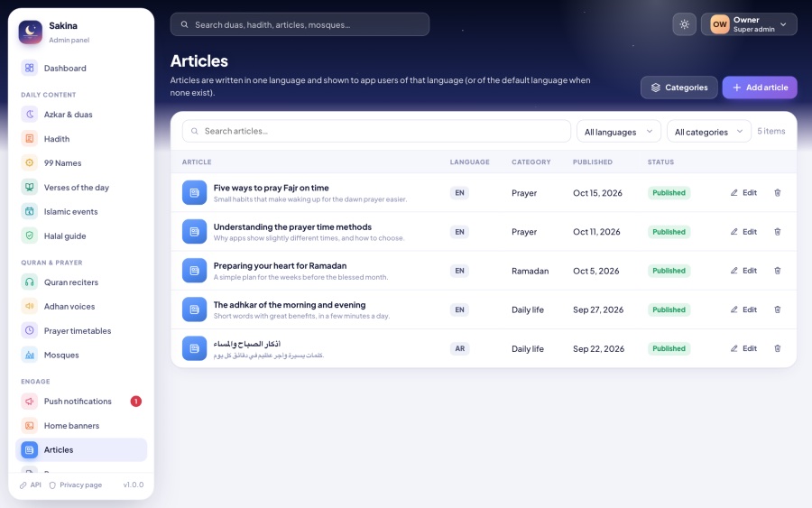Delete the Arabic Daily life article

pos(778,348)
